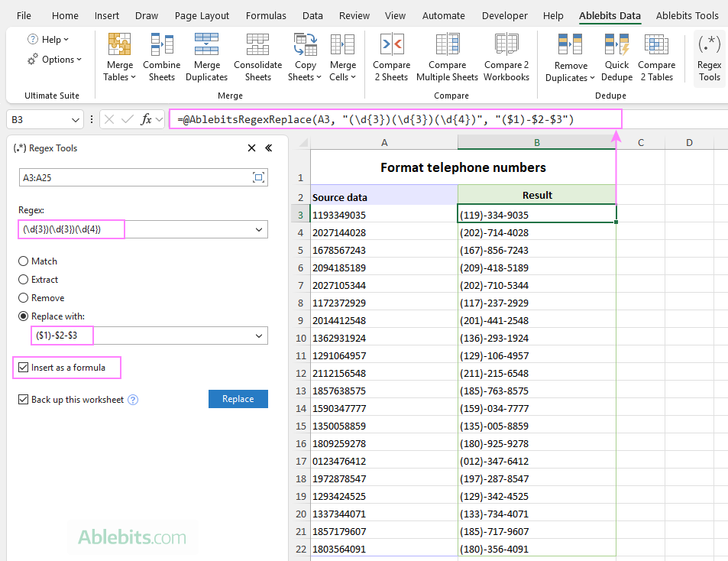Open the Name Box dropdown

(x=76, y=120)
